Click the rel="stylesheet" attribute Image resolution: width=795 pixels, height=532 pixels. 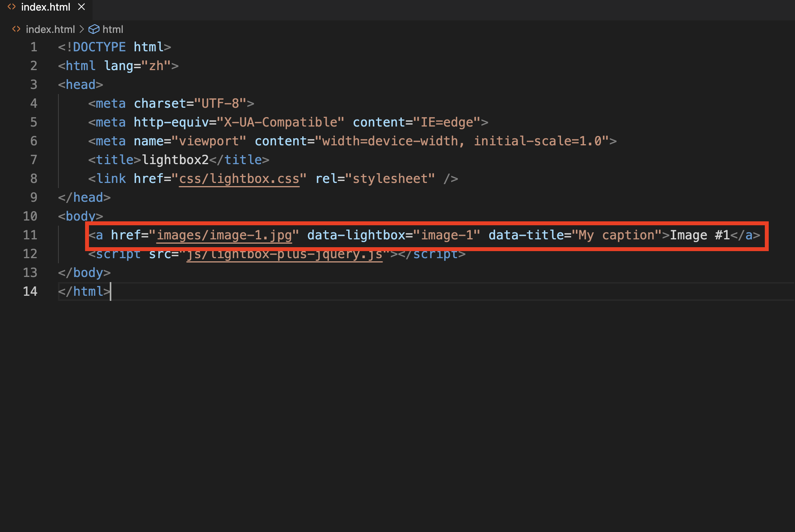pyautogui.click(x=375, y=179)
